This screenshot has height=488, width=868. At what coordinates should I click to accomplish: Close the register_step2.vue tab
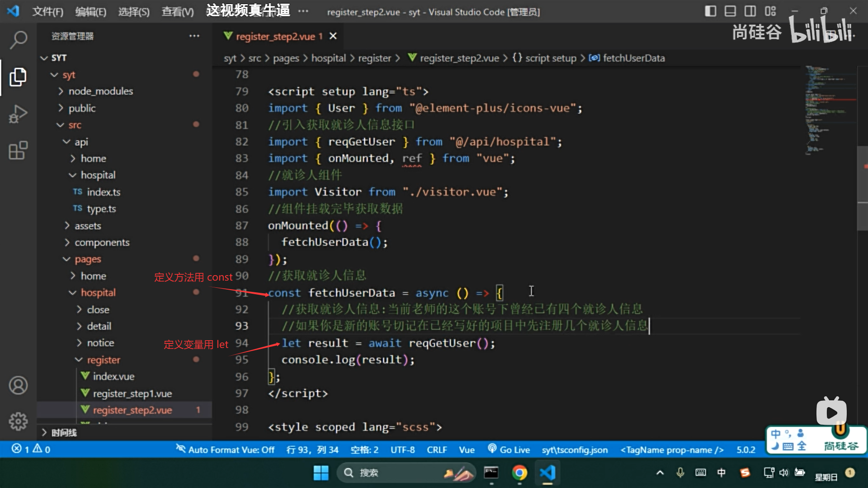point(333,36)
